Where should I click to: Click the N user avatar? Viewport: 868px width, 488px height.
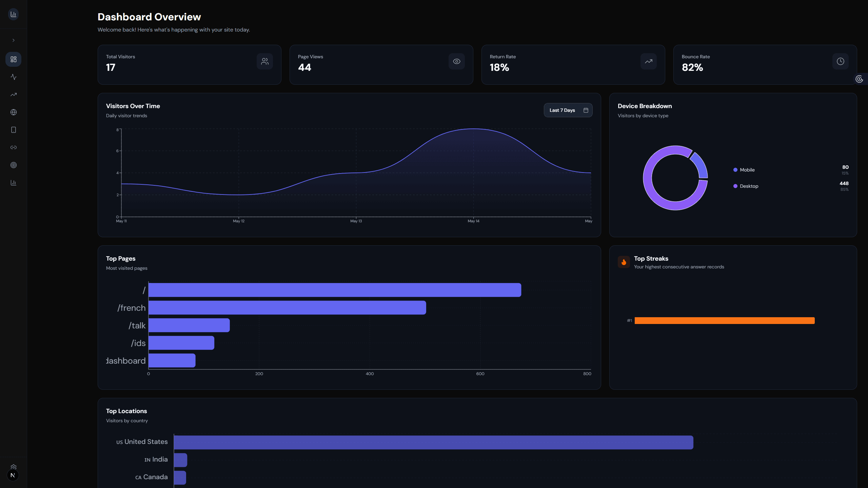click(x=13, y=475)
